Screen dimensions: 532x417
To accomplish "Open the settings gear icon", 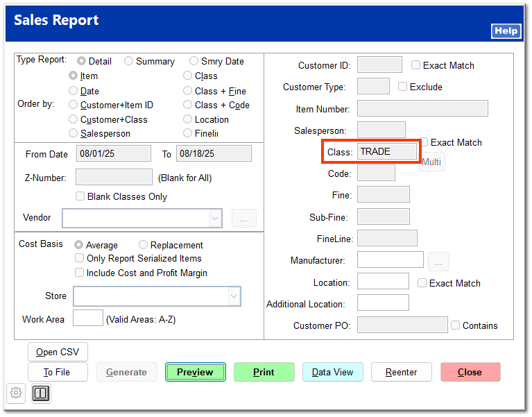I will (16, 393).
